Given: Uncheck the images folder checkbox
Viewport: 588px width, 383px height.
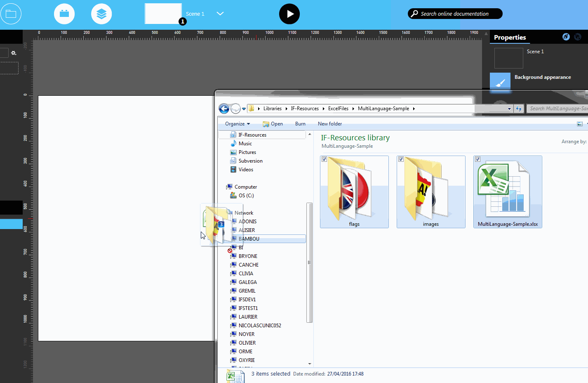Looking at the screenshot, I should tap(401, 159).
